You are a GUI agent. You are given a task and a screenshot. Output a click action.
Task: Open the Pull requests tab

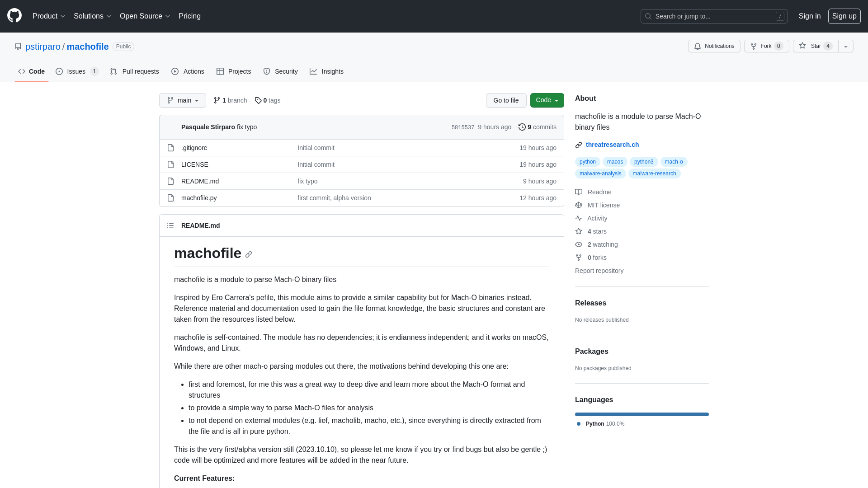(x=135, y=71)
